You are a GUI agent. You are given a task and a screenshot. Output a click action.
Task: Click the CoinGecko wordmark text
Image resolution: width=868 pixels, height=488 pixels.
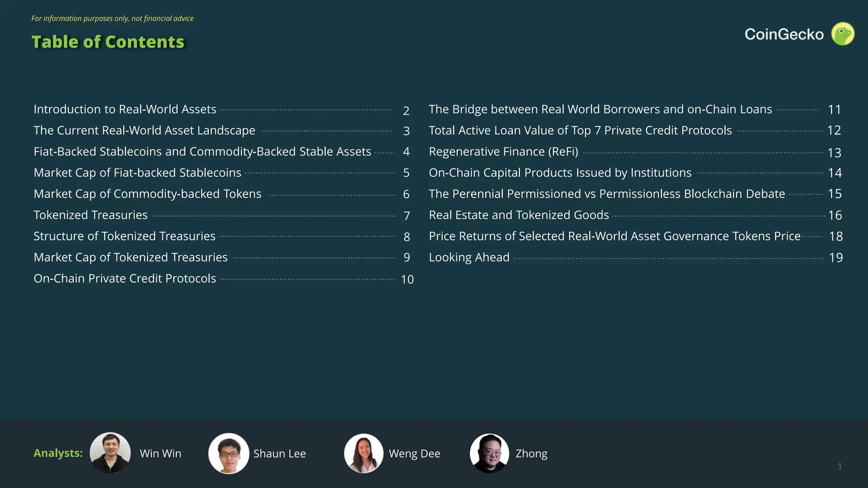[784, 34]
